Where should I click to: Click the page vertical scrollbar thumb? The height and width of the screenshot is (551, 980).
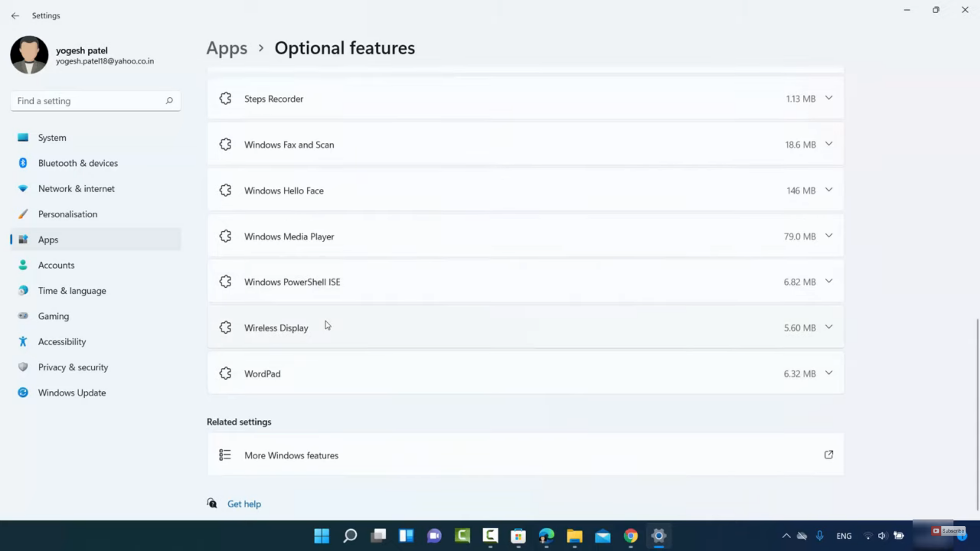pyautogui.click(x=977, y=414)
